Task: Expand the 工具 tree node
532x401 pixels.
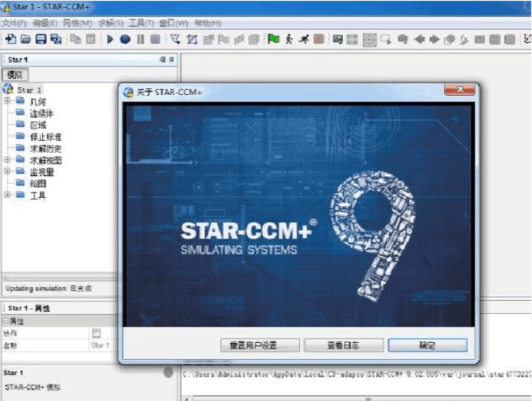Action: 7,194
